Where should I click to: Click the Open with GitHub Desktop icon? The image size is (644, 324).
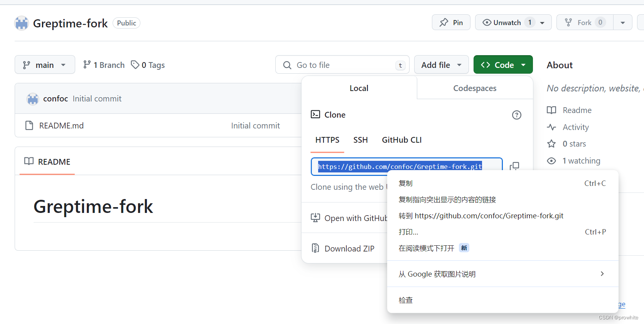315,218
